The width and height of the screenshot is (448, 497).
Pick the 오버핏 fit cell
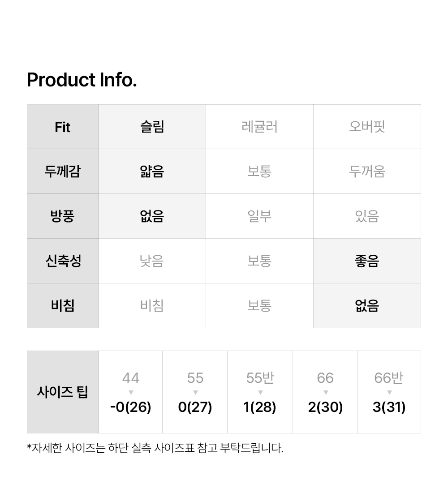point(367,127)
